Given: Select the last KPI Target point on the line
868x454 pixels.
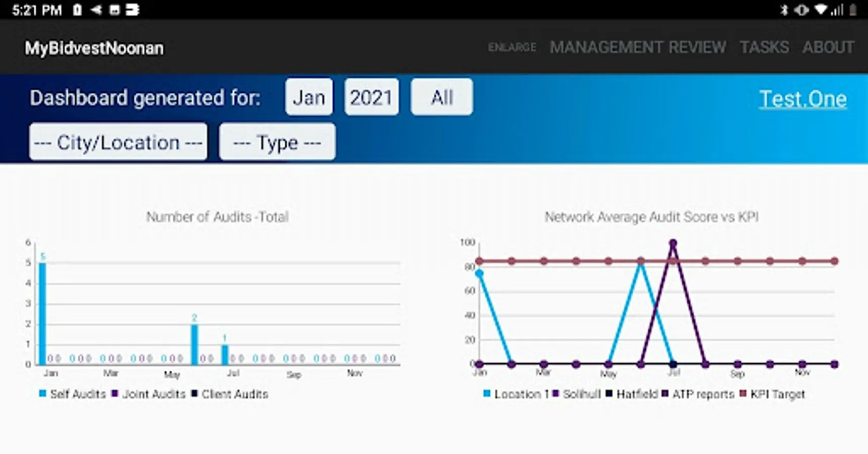Looking at the screenshot, I should coord(835,261).
